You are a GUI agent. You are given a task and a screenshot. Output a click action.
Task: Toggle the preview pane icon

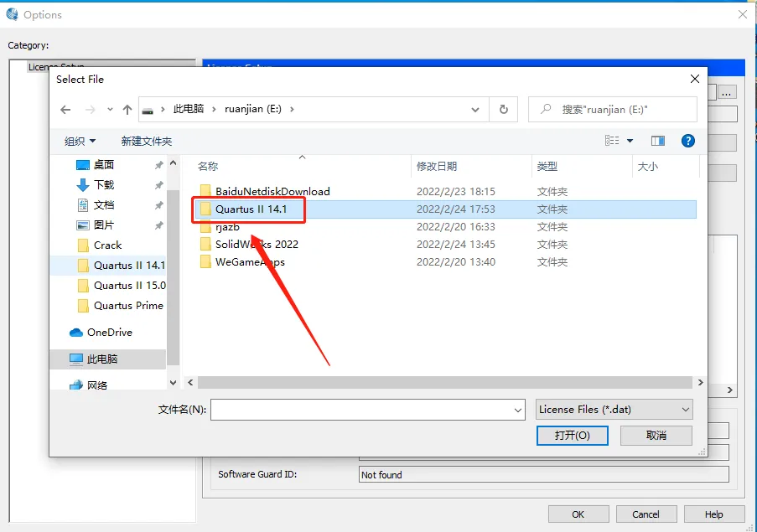pyautogui.click(x=658, y=141)
